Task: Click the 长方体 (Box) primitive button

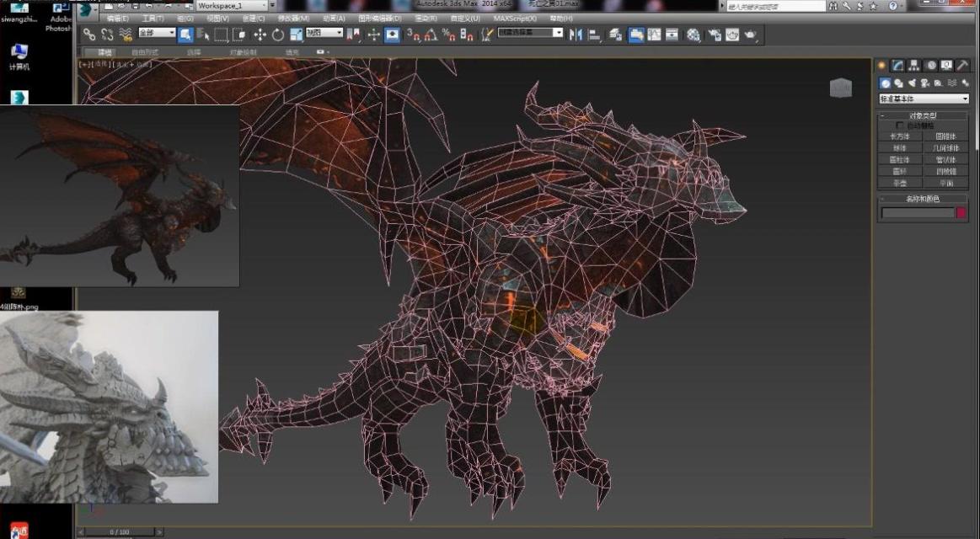Action: (x=899, y=136)
